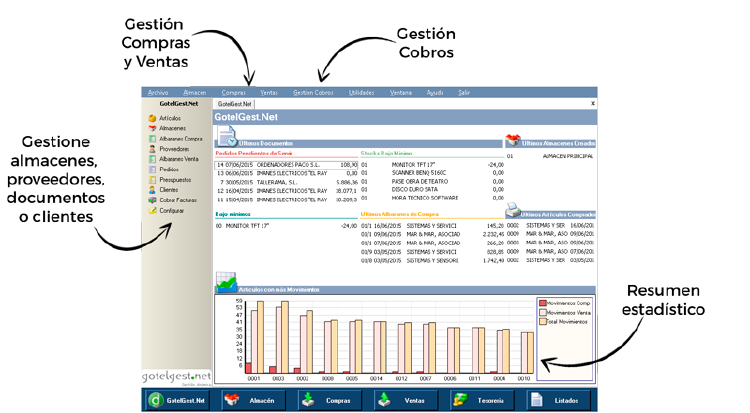Click the Clientes sidebar icon

pyautogui.click(x=152, y=190)
